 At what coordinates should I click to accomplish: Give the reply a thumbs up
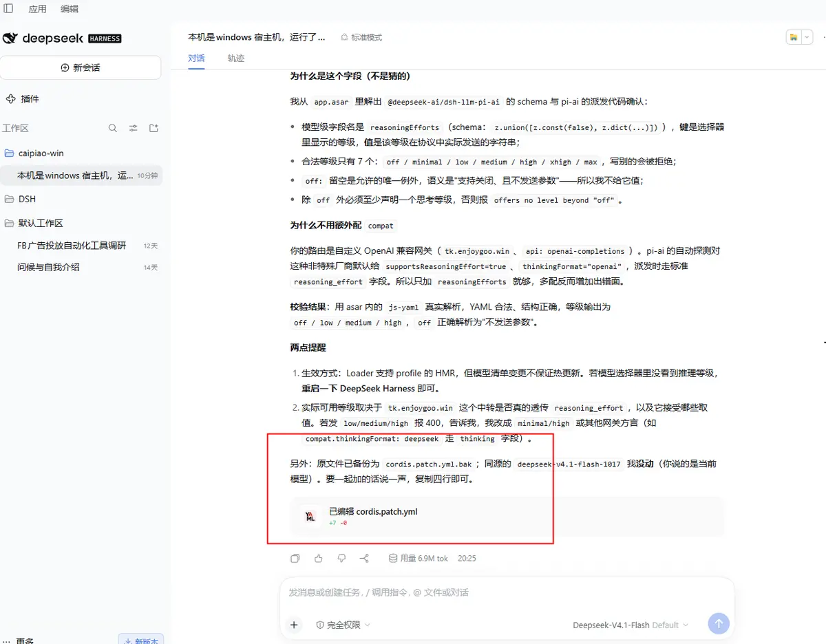[x=318, y=558]
